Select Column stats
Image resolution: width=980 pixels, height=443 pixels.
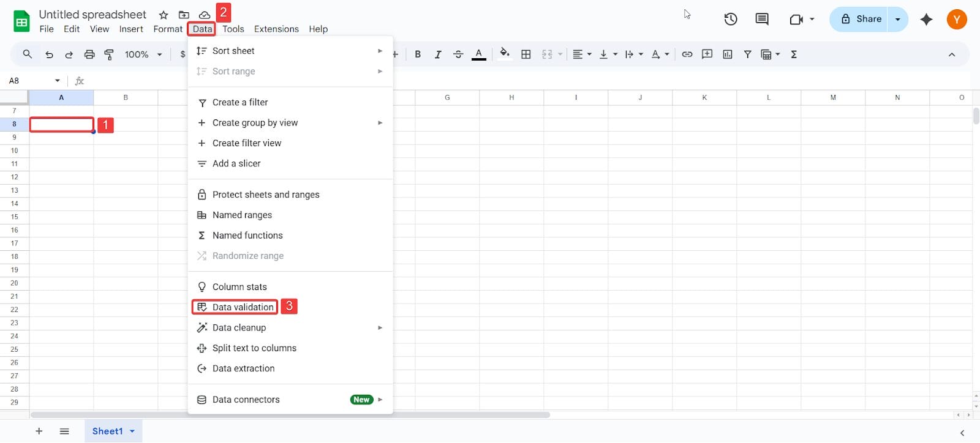(290, 287)
